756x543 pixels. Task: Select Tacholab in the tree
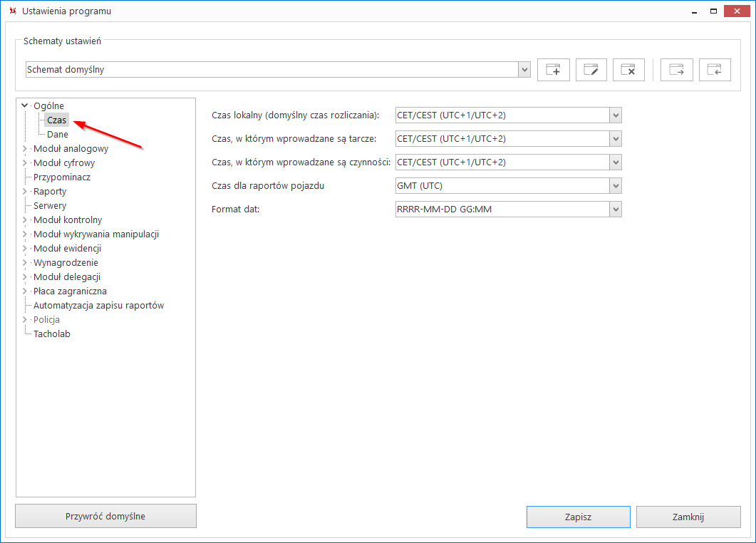click(x=51, y=333)
